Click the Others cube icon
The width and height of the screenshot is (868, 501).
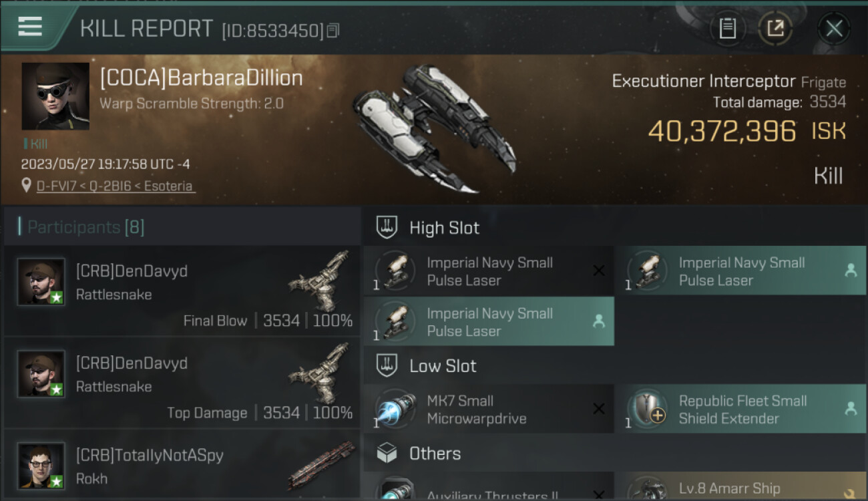(x=387, y=454)
